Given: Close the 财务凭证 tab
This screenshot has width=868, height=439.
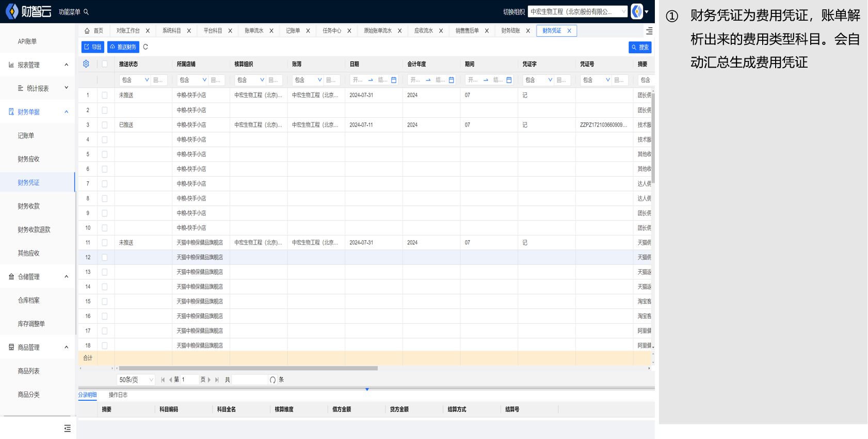Looking at the screenshot, I should [x=569, y=31].
